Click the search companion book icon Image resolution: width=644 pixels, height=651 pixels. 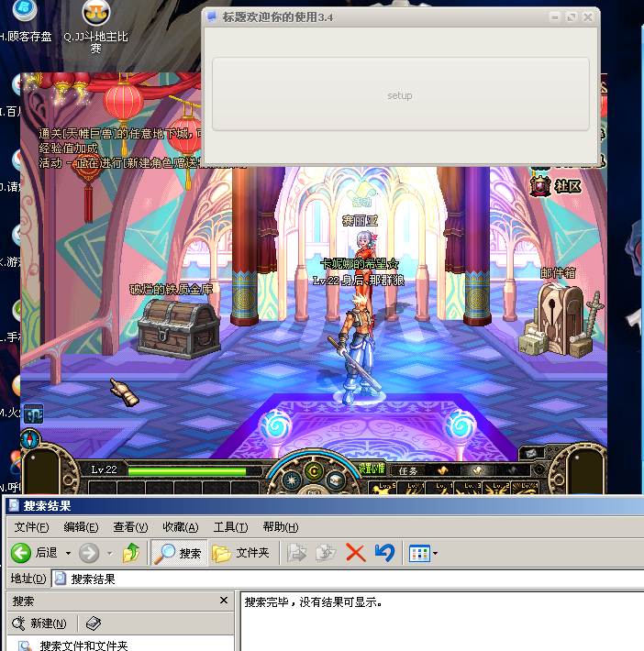point(93,623)
